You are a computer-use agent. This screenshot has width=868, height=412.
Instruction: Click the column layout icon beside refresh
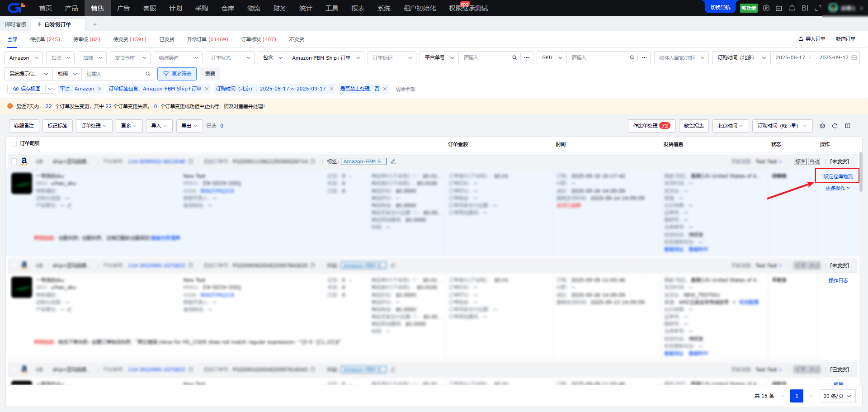(x=848, y=126)
